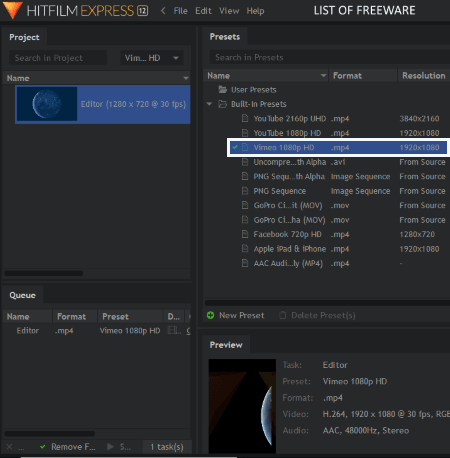Click Vimeo 1080p HD document icon
Image resolution: width=450 pixels, height=458 pixels.
[x=245, y=147]
